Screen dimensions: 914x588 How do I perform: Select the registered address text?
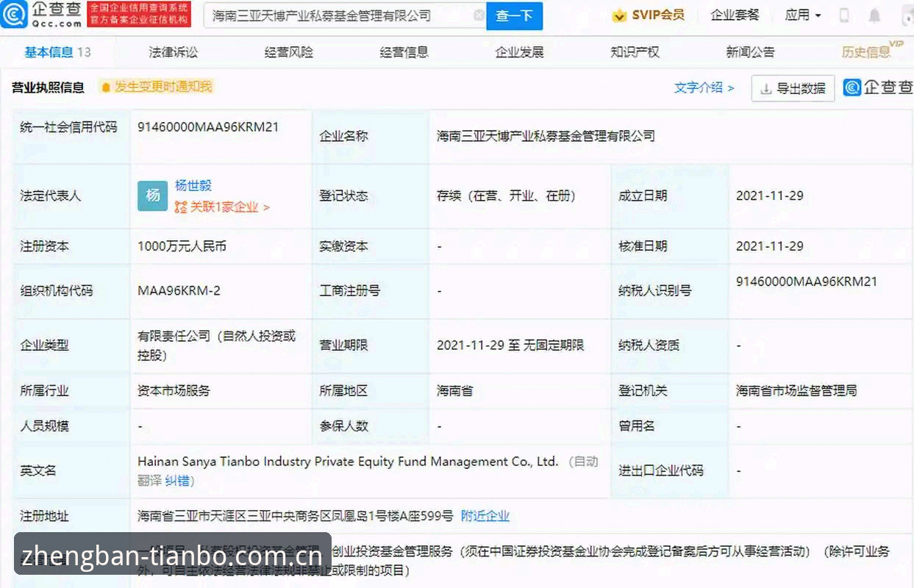pos(296,517)
